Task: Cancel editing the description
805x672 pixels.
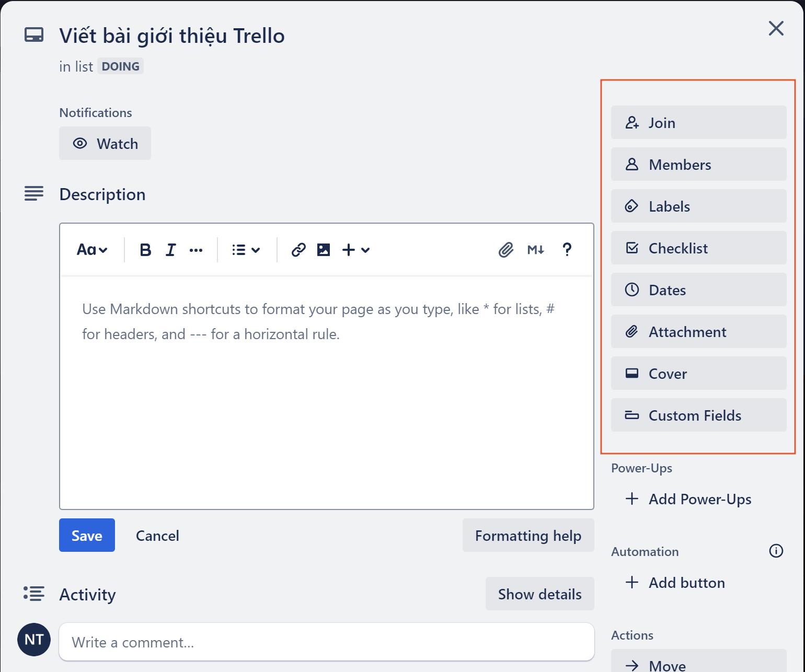Action: click(157, 535)
